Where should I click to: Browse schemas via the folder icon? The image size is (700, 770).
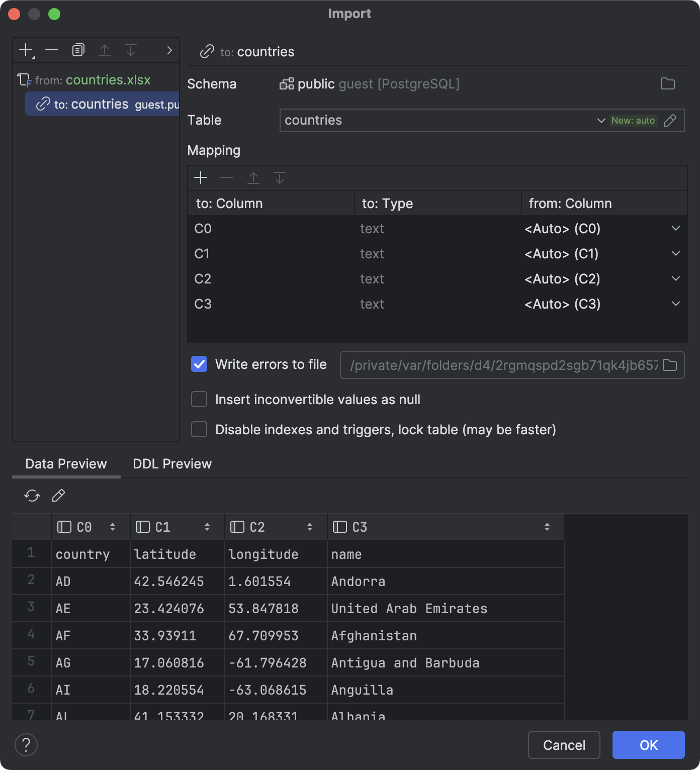pos(669,84)
